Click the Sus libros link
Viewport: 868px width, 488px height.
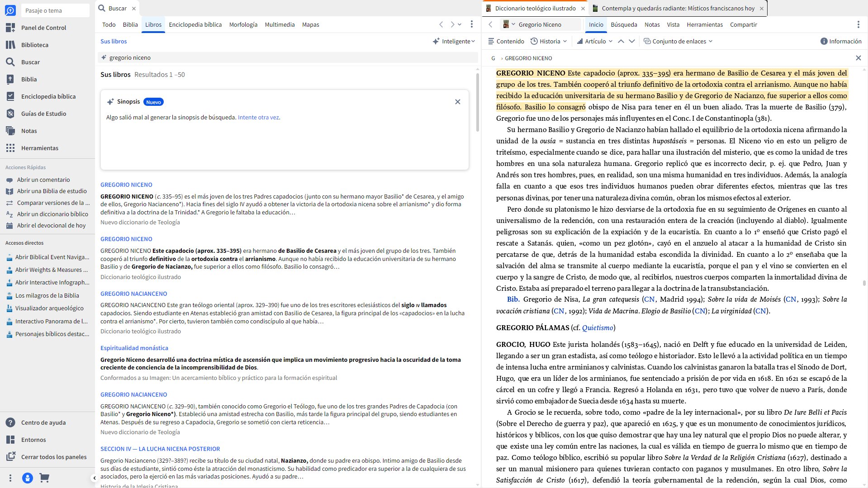[114, 41]
